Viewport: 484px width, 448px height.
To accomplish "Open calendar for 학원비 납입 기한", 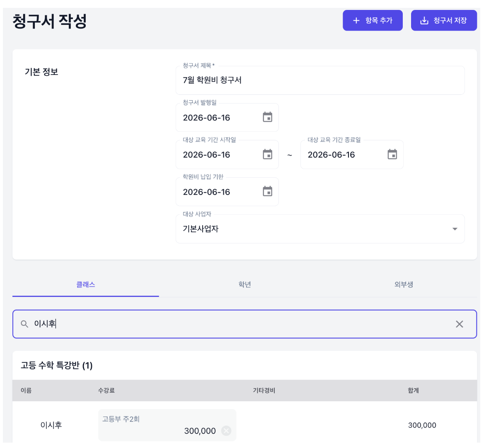I will [267, 191].
